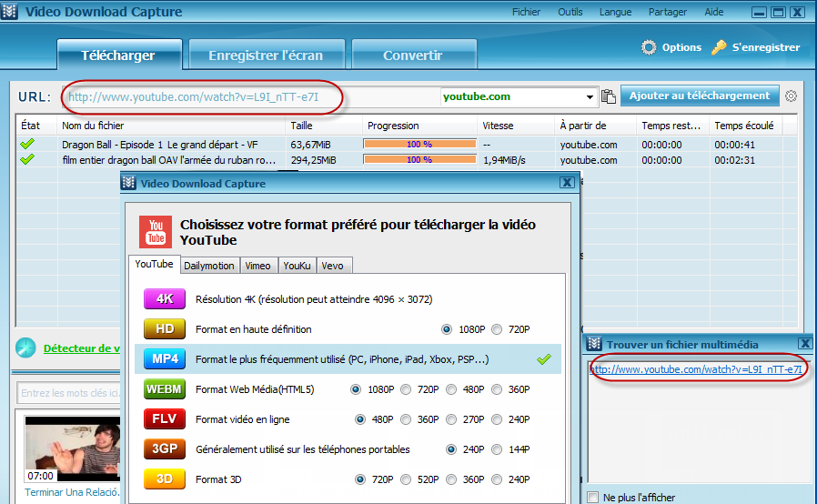Click the YouTube URL link in the popup
The image size is (817, 504).
[696, 369]
